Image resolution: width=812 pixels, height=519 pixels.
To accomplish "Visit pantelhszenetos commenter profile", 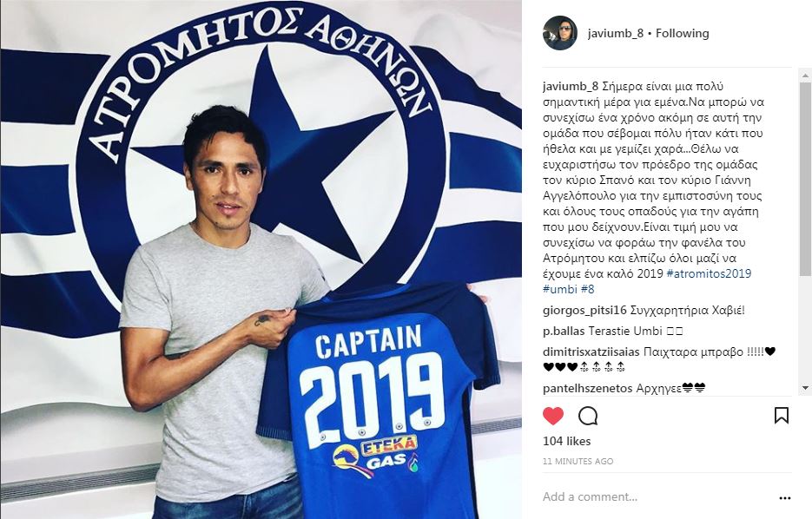I will (x=588, y=388).
